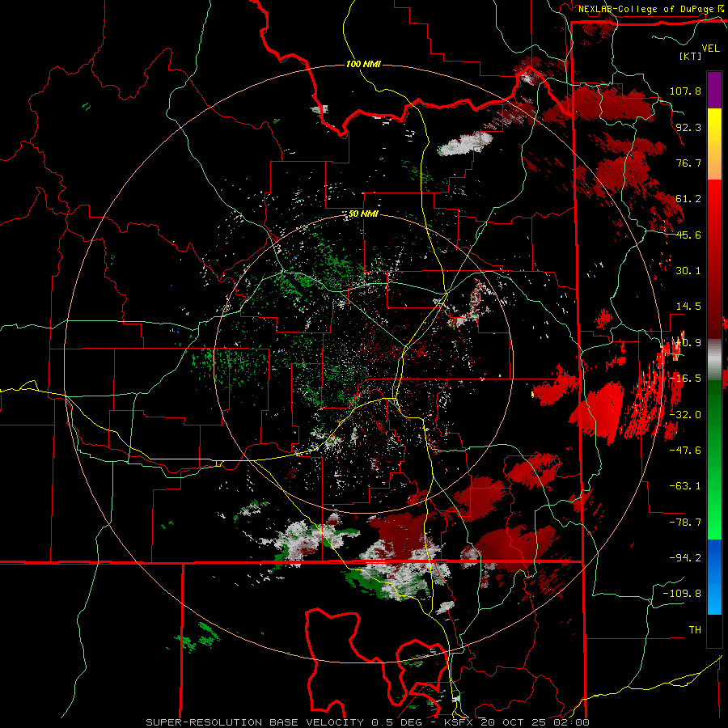Select the -109.8 scale value
The height and width of the screenshot is (728, 728).
pos(682,594)
